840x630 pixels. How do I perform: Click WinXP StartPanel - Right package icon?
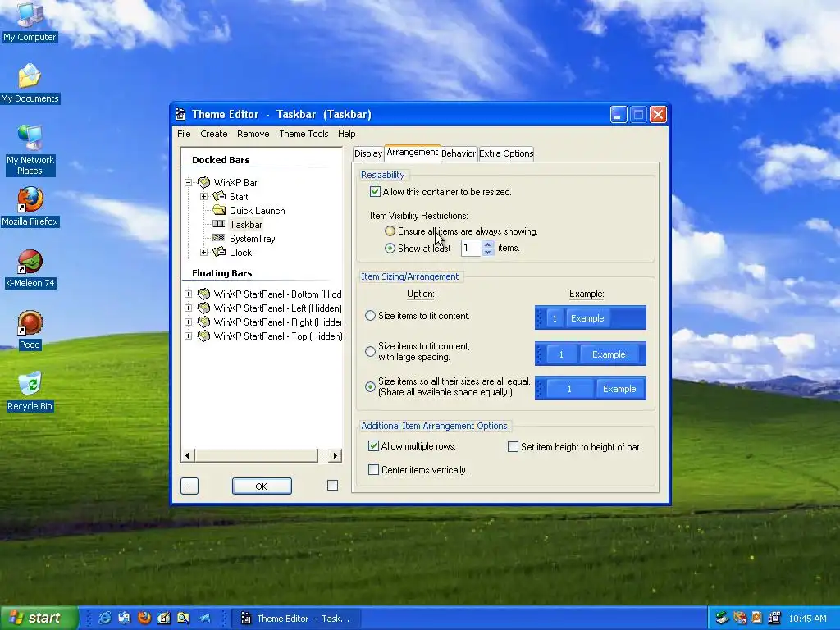[x=203, y=322]
